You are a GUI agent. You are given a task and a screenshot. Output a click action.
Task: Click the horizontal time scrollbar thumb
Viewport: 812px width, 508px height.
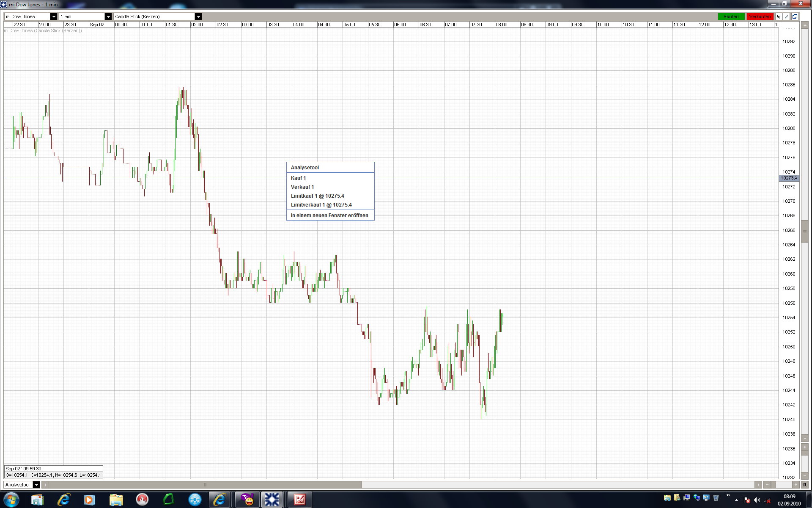206,485
